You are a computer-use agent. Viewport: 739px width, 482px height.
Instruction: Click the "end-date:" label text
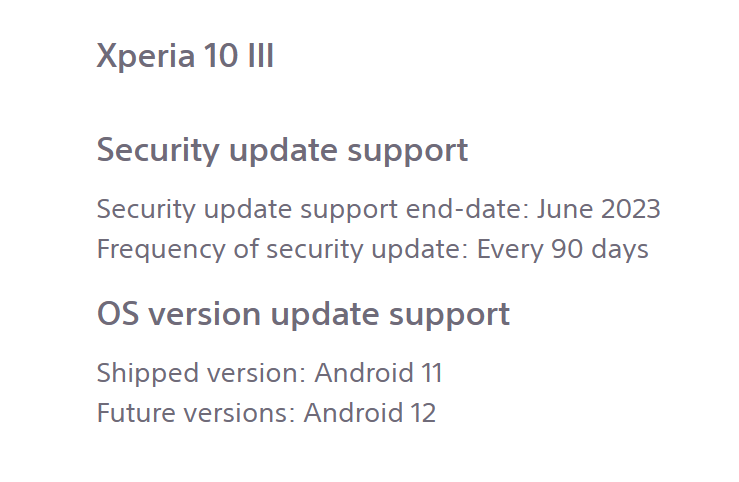click(468, 209)
